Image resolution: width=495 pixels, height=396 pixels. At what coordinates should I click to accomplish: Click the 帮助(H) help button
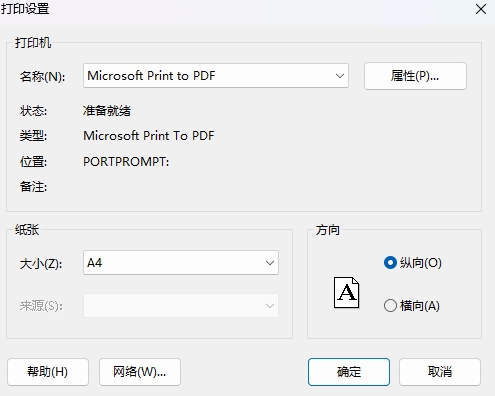tap(48, 372)
